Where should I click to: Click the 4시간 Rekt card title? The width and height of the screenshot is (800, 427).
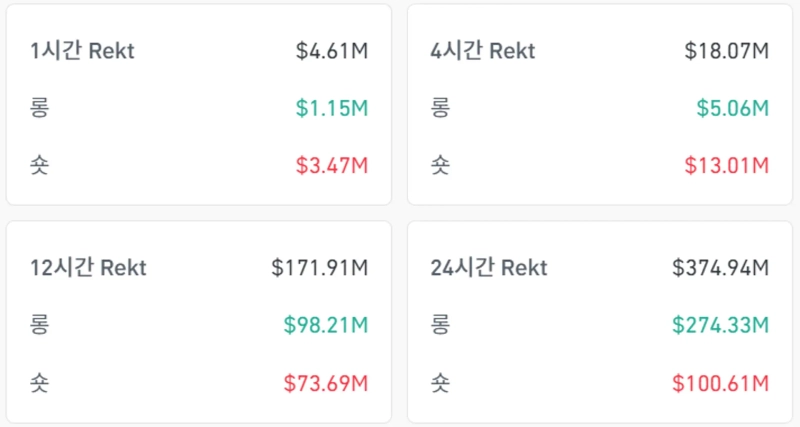click(x=482, y=51)
